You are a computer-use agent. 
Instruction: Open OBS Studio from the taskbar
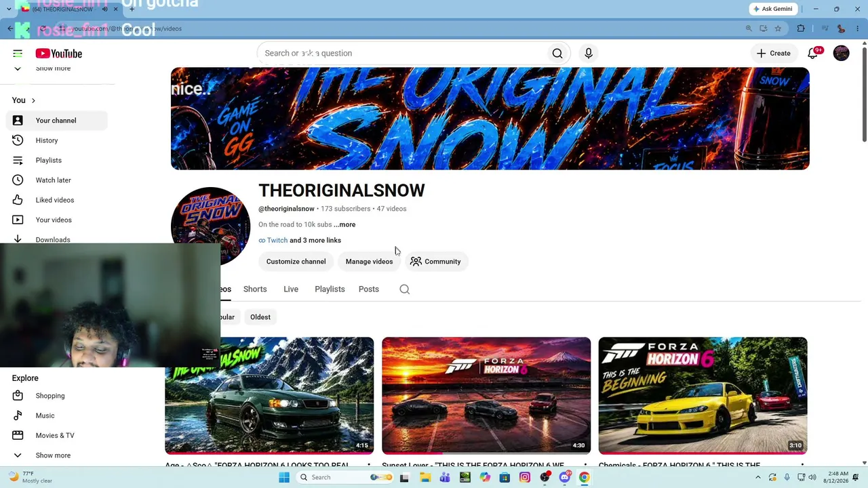pos(545,477)
